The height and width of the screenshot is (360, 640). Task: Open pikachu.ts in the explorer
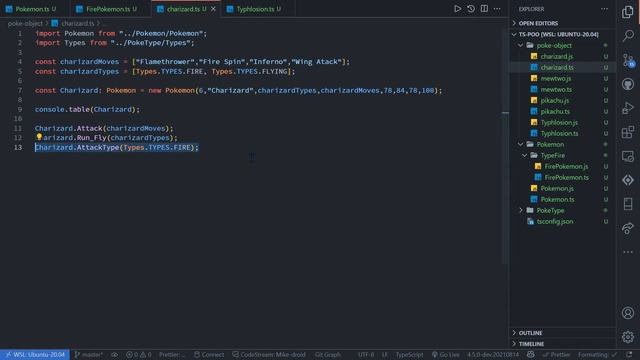click(555, 111)
